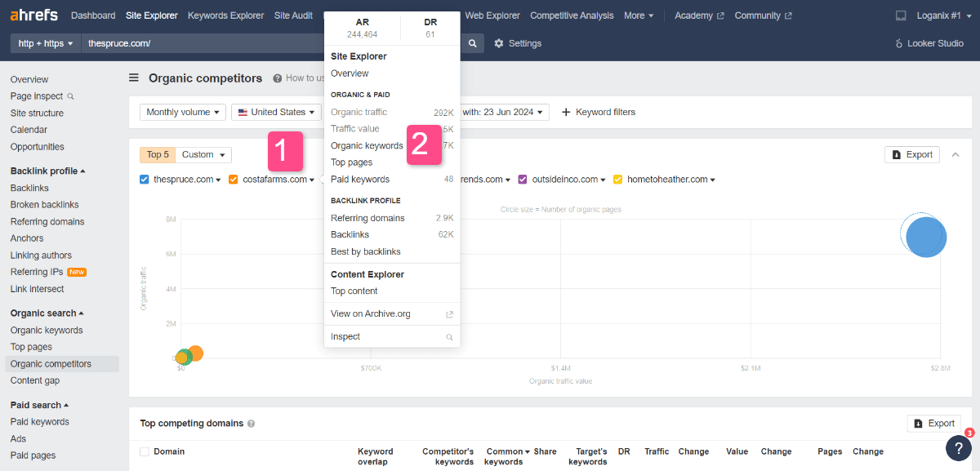Click the plus icon for Keyword filters
This screenshot has height=471, width=980.
click(566, 112)
